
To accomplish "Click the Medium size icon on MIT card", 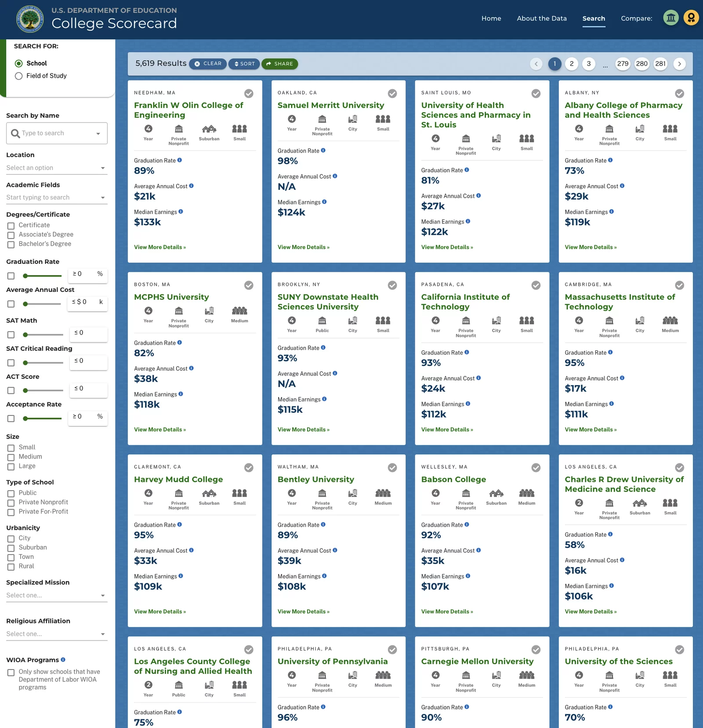I will (670, 320).
